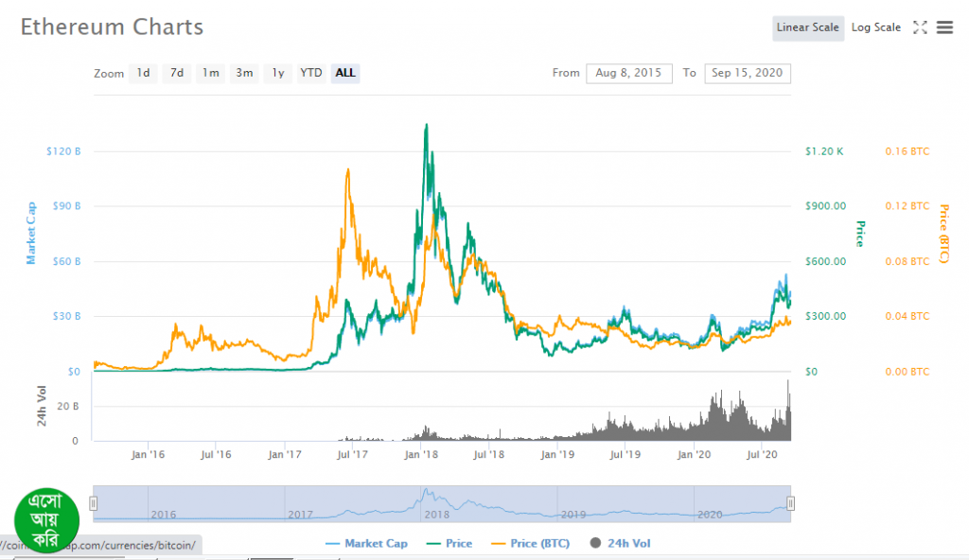Choose the 1y zoom range
This screenshot has width=969, height=560.
click(277, 73)
